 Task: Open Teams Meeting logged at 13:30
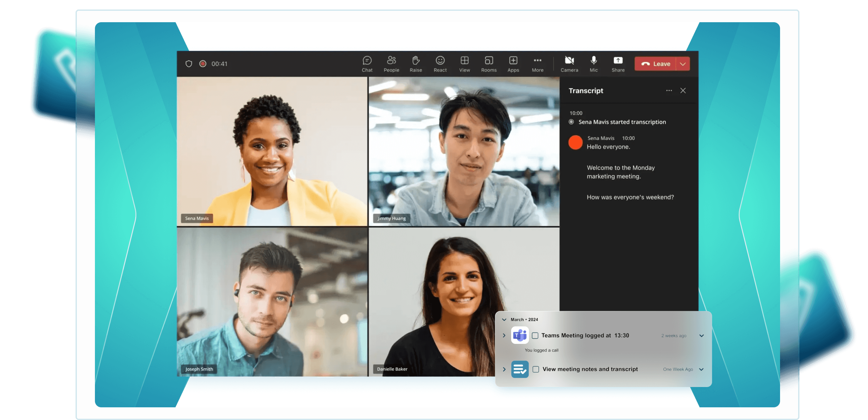point(585,336)
